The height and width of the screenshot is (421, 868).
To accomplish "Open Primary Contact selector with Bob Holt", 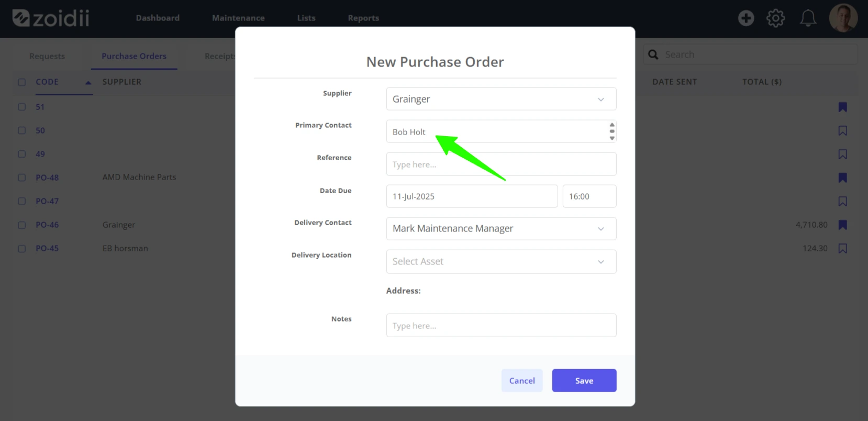I will [x=501, y=131].
